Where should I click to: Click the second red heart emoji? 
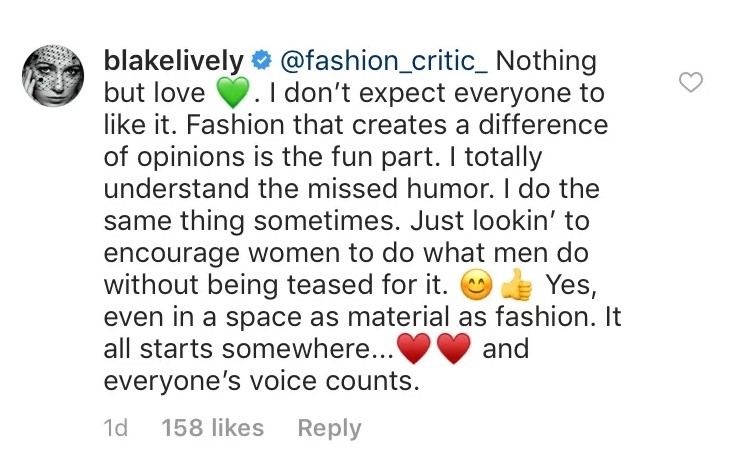pyautogui.click(x=453, y=352)
